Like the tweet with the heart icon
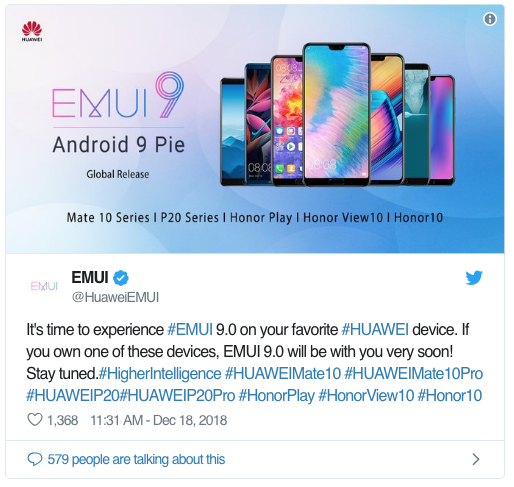 [x=35, y=420]
